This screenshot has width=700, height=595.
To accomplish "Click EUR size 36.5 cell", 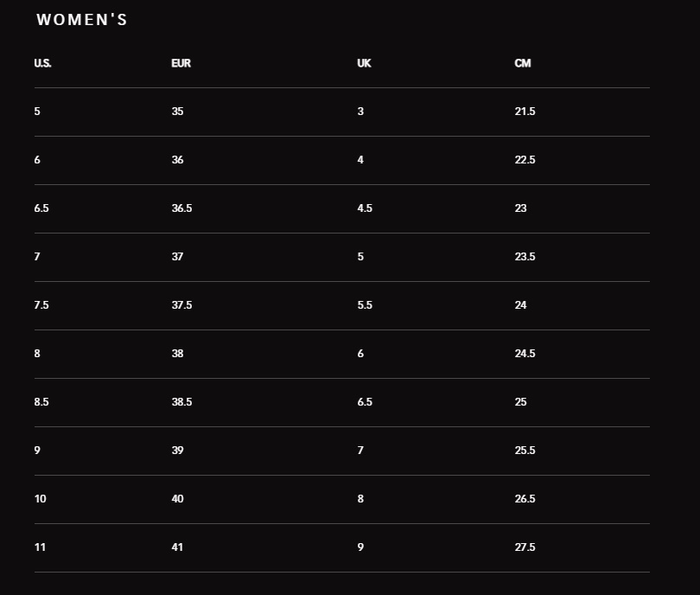I will [181, 208].
